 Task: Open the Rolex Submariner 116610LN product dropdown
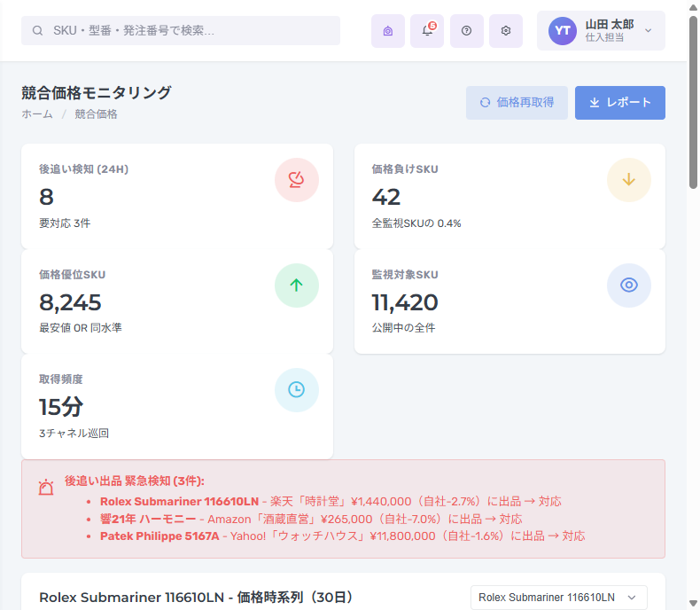point(559,598)
